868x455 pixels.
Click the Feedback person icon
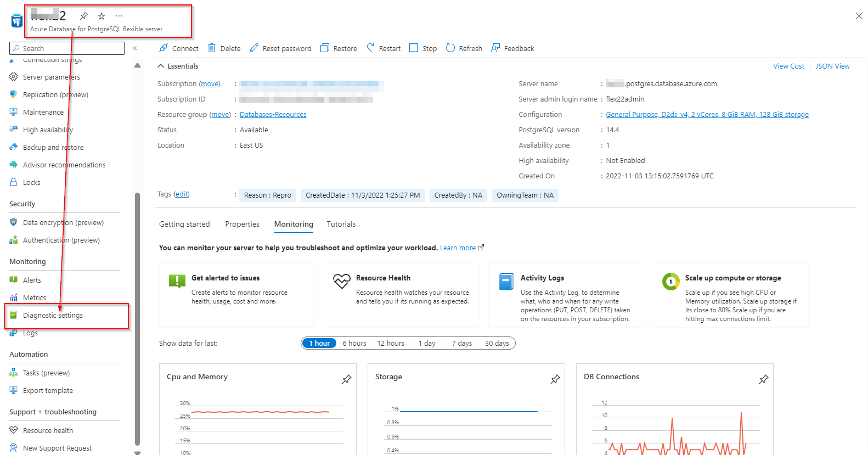pyautogui.click(x=495, y=48)
